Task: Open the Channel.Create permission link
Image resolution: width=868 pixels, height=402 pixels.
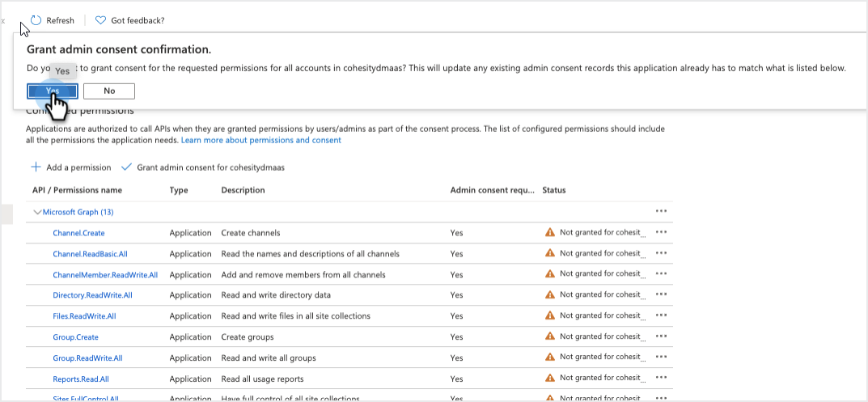Action: pyautogui.click(x=78, y=233)
